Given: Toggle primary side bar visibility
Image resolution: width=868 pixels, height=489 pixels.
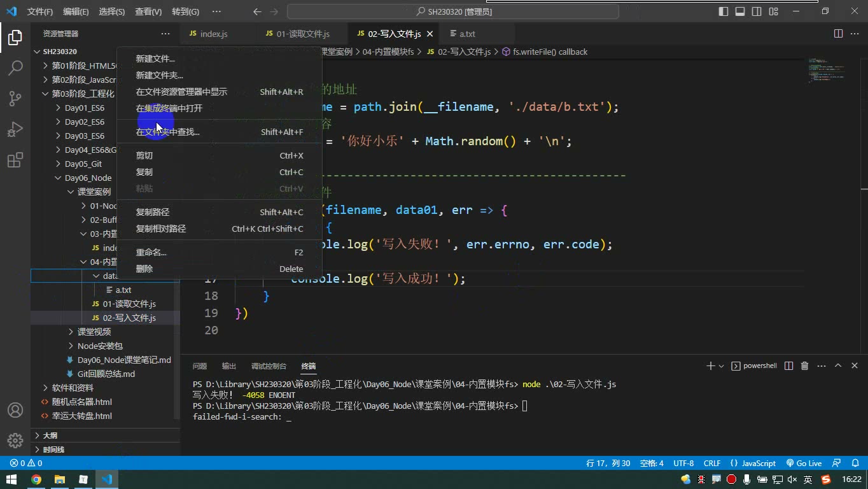Looking at the screenshot, I should 724,11.
